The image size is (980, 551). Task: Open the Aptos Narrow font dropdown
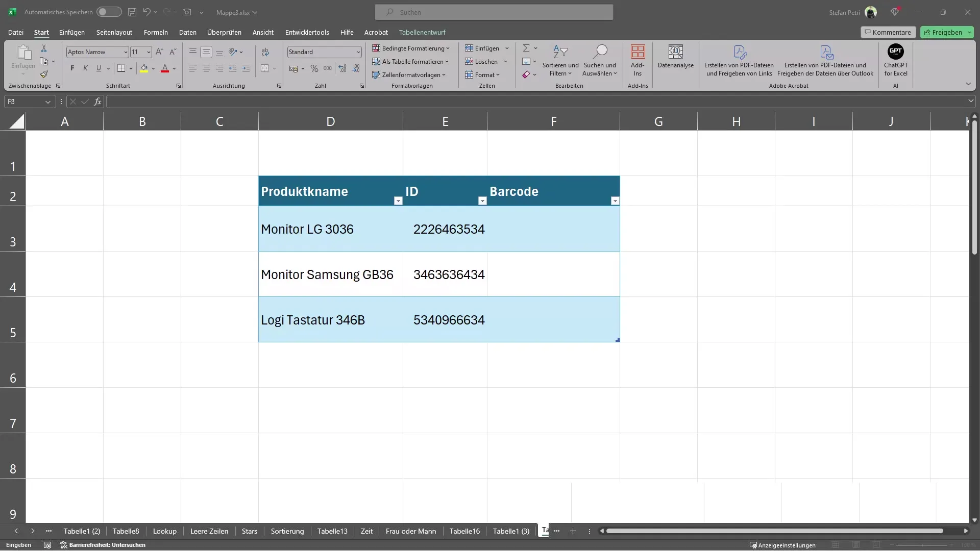[x=126, y=52]
